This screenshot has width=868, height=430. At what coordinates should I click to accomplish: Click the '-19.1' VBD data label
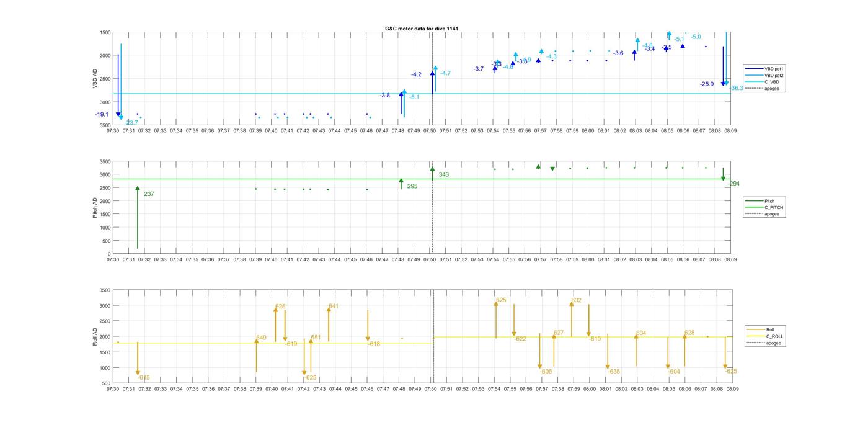[102, 114]
